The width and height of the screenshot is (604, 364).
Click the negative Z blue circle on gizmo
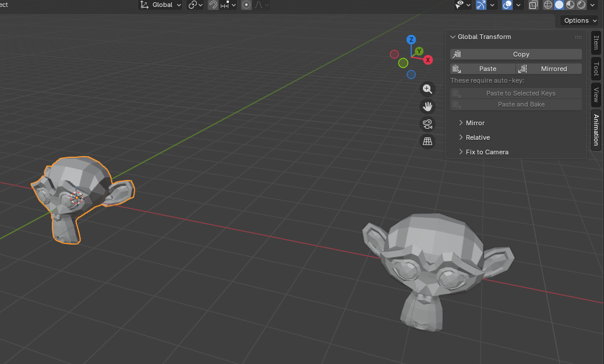[x=411, y=75]
